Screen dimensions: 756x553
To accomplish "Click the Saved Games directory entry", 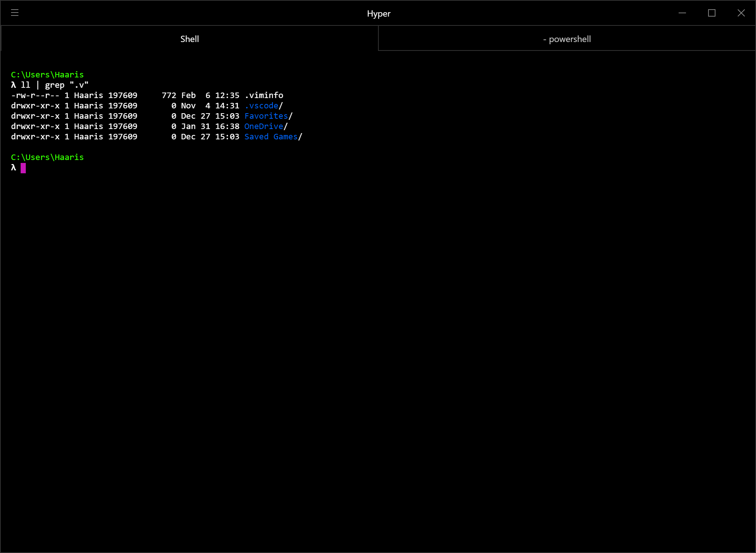I will pos(271,137).
